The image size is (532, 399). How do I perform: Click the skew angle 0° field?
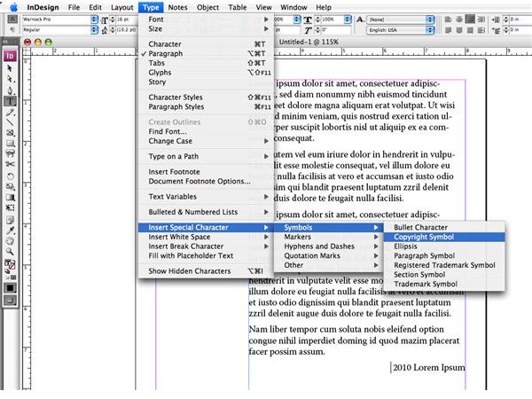pos(335,30)
